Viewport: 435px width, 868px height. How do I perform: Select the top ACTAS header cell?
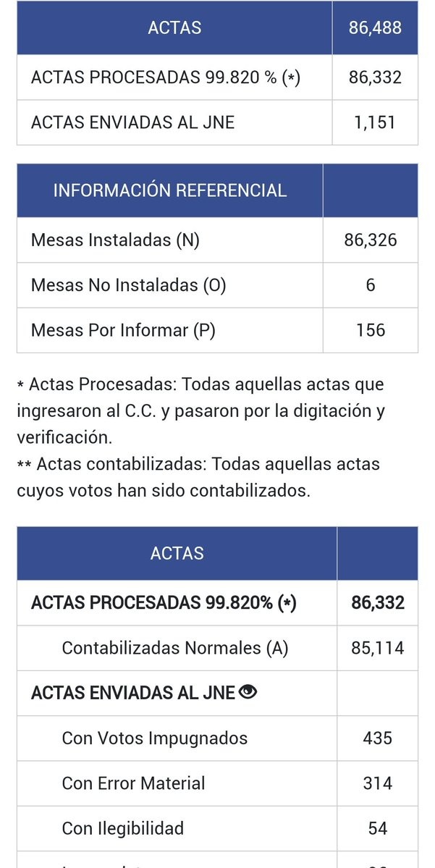point(174,28)
